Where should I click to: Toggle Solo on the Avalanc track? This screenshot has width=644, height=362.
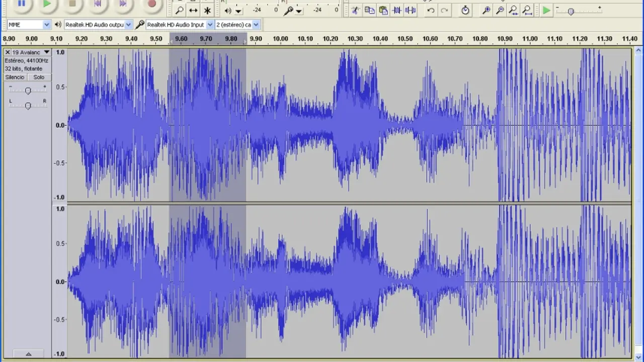(x=39, y=77)
